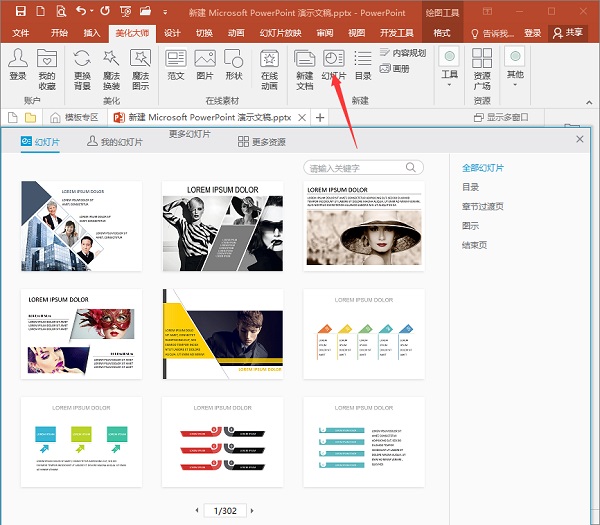Go to next page of slide templates
600x525 pixels.
tap(252, 510)
